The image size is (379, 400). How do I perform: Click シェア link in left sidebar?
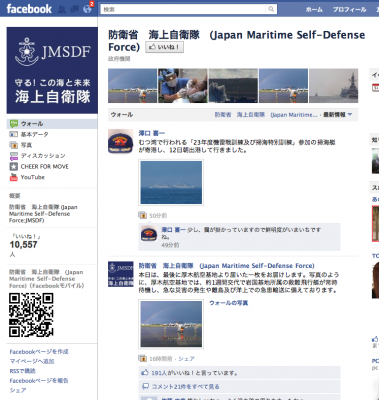coord(18,390)
